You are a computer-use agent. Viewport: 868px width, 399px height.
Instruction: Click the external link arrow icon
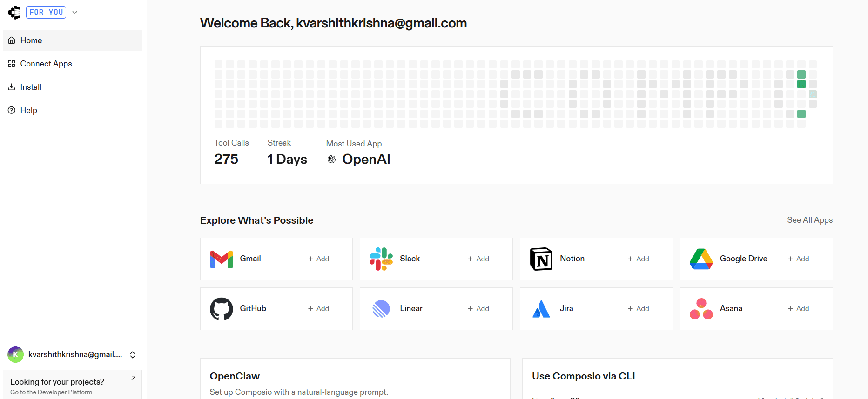tap(133, 378)
